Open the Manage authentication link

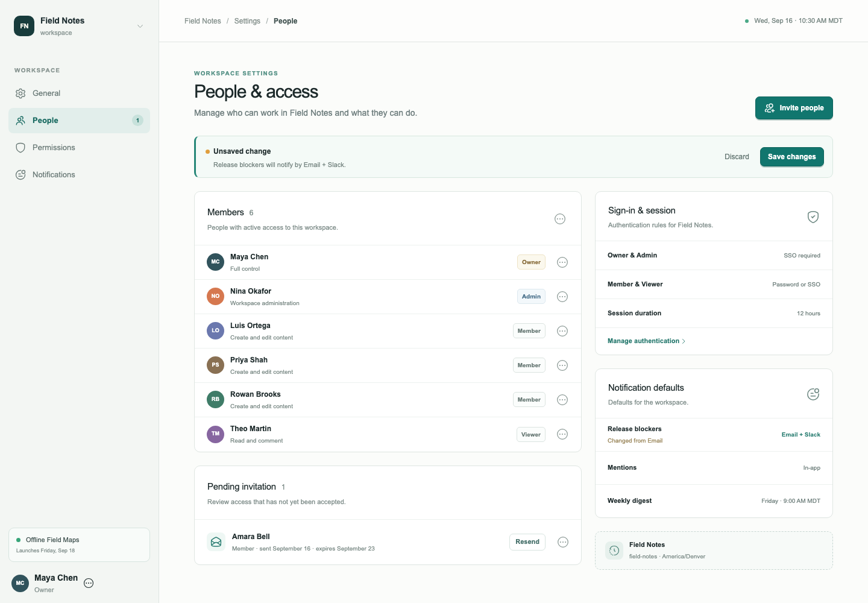646,341
